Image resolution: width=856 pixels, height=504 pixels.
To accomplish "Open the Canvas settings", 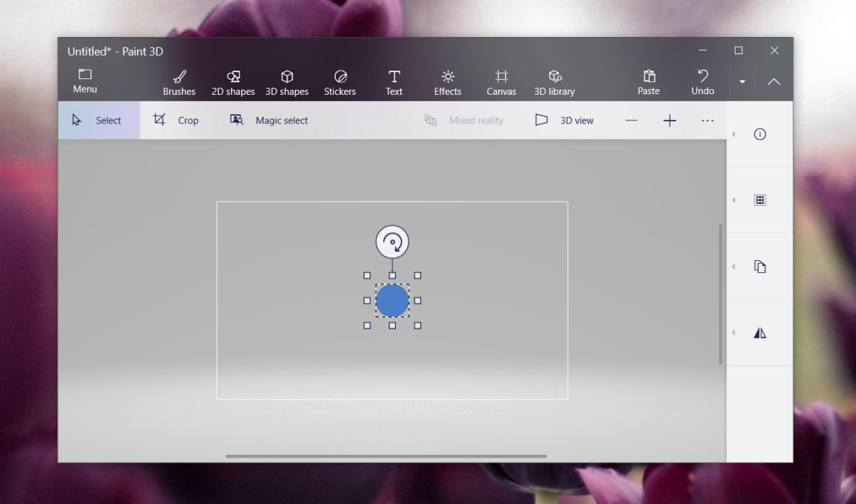I will coord(501,81).
